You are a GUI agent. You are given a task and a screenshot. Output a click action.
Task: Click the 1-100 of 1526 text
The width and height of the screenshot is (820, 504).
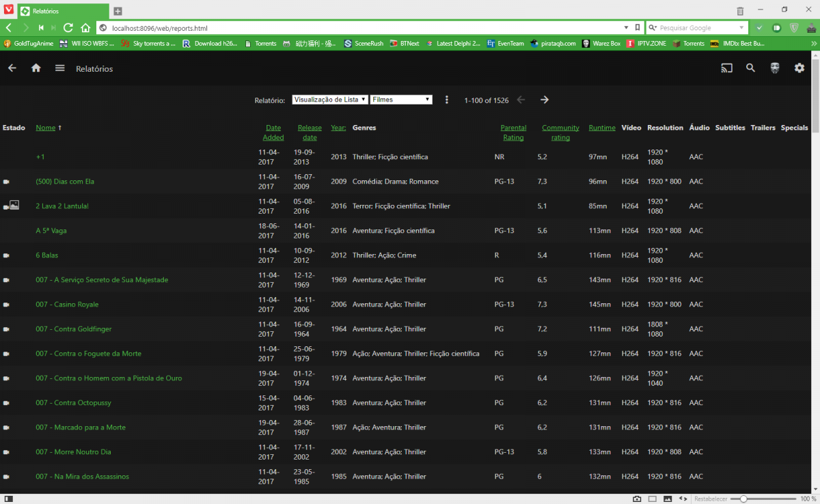pos(486,100)
